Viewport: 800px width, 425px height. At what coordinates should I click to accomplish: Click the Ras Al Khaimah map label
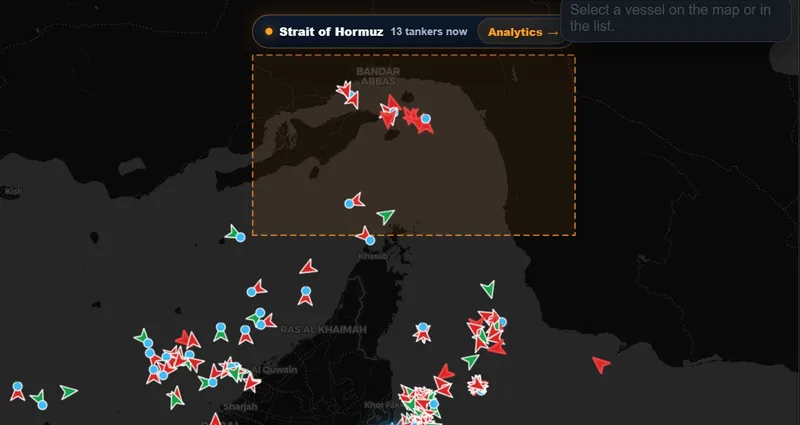click(x=323, y=330)
